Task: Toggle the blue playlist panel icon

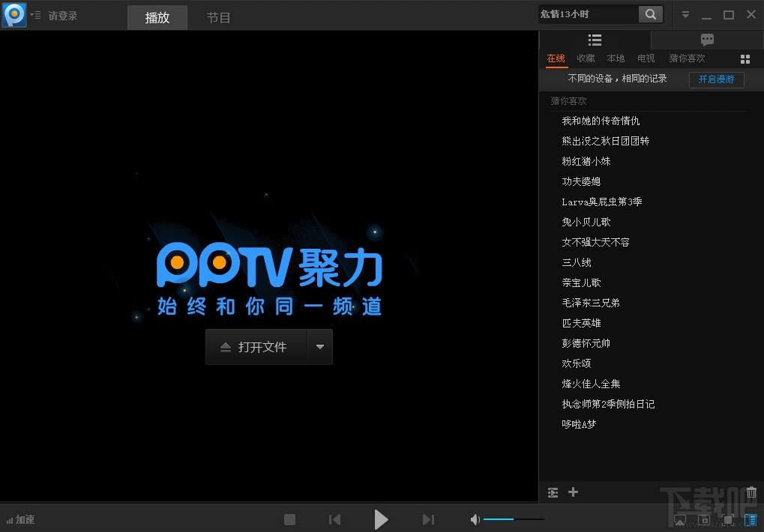Action: pos(749,519)
